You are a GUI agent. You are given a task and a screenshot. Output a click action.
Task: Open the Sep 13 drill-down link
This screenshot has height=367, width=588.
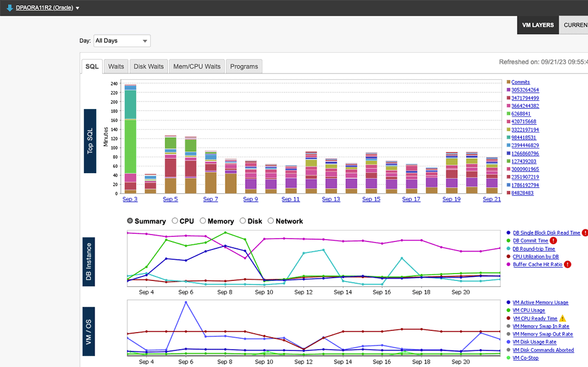pyautogui.click(x=331, y=198)
